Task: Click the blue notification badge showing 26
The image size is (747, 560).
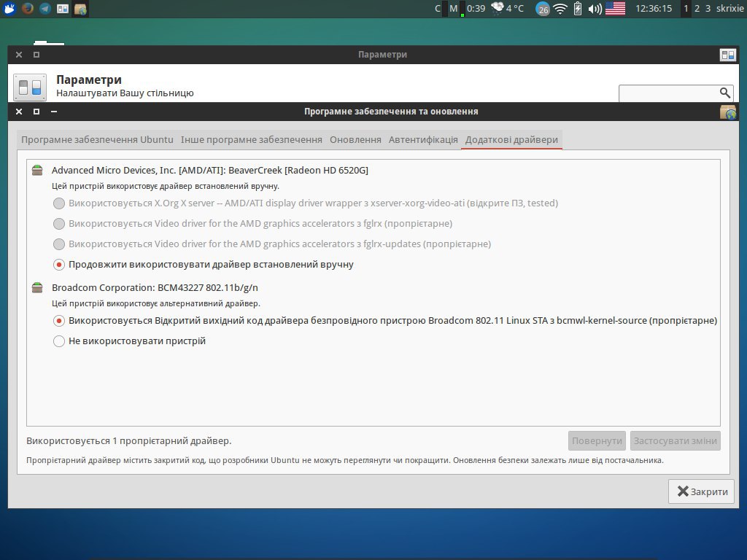Action: click(543, 9)
